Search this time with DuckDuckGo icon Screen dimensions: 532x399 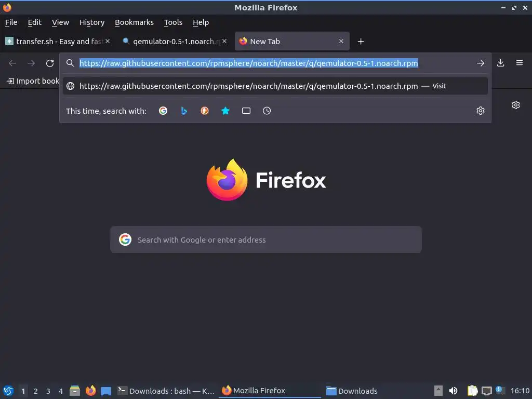205,111
